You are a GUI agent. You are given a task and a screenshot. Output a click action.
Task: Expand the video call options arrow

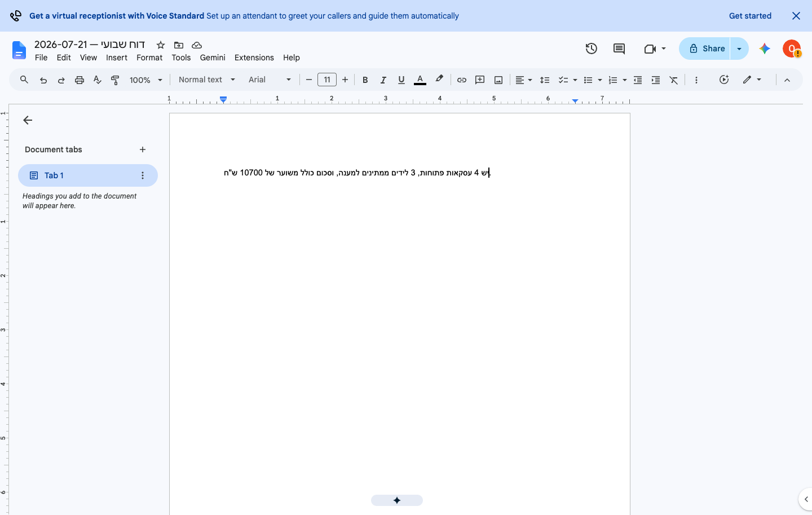click(664, 49)
